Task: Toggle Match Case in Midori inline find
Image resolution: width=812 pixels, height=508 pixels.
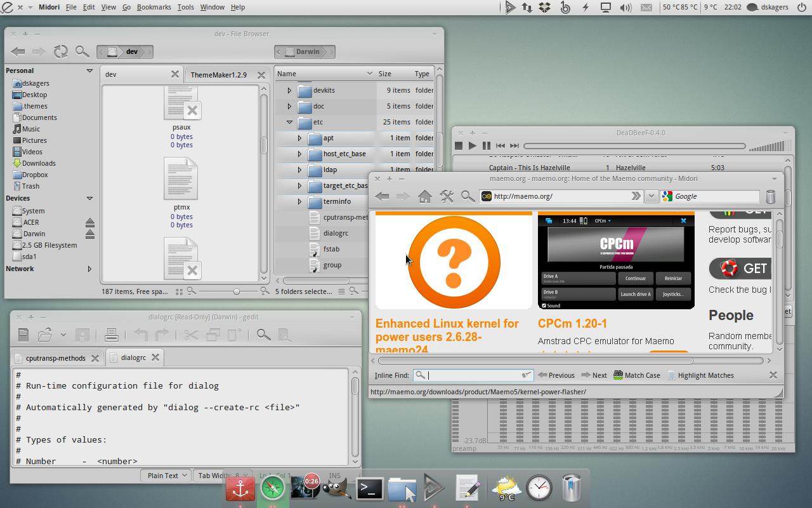Action: (x=637, y=375)
